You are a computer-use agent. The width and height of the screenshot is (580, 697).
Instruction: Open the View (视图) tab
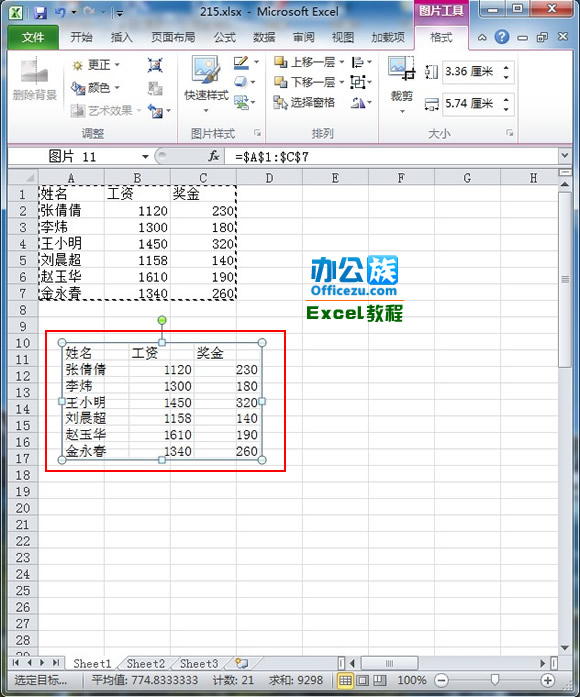[x=343, y=37]
